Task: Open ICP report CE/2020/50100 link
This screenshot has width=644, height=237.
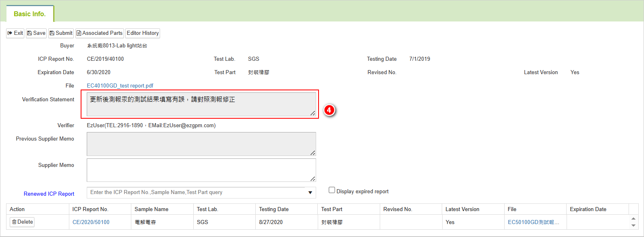Action: click(91, 222)
